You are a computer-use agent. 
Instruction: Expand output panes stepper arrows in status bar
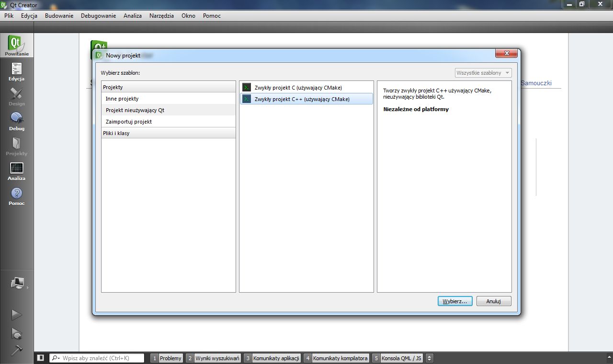(429, 358)
